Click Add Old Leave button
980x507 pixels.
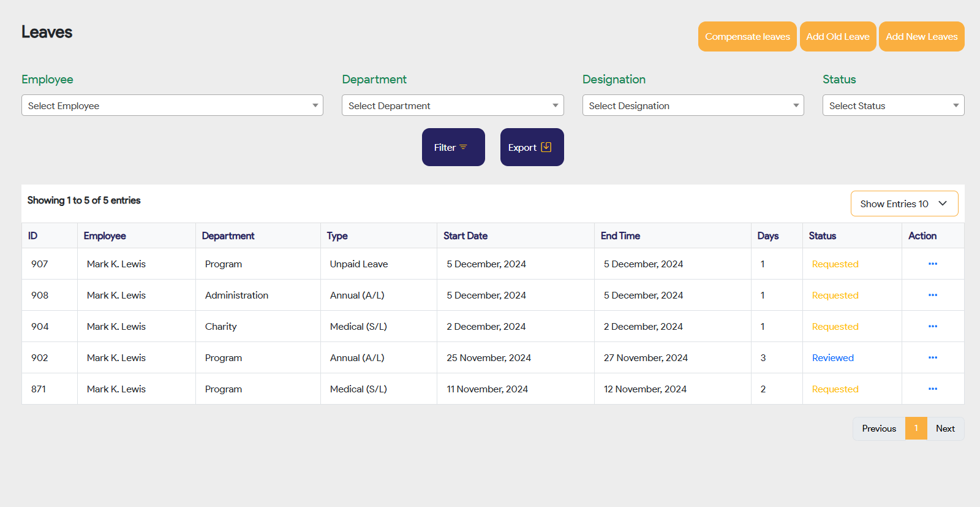(837, 37)
